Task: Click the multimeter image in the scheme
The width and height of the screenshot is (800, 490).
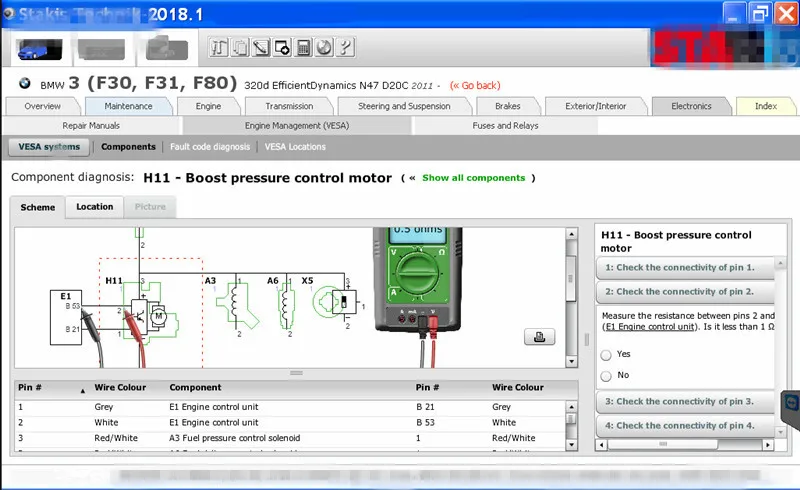Action: pyautogui.click(x=417, y=280)
